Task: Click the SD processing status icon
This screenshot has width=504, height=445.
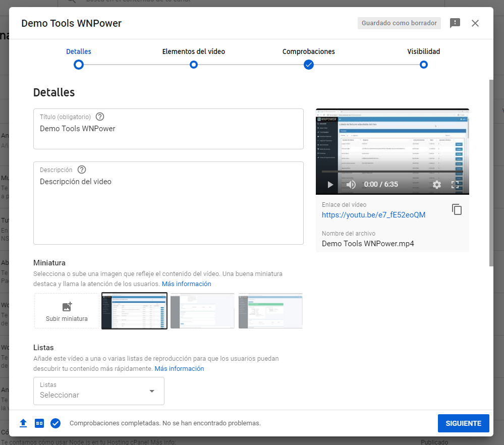Action: (x=39, y=423)
